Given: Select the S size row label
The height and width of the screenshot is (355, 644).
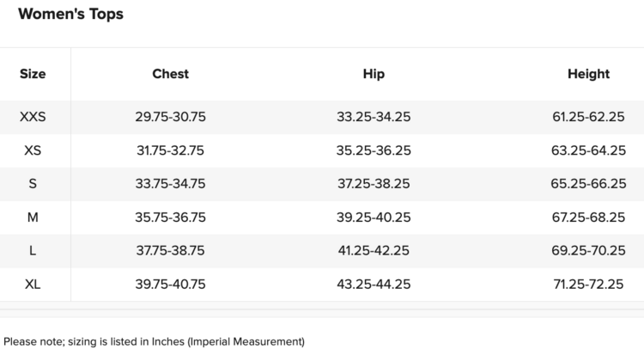Looking at the screenshot, I should click(33, 184).
